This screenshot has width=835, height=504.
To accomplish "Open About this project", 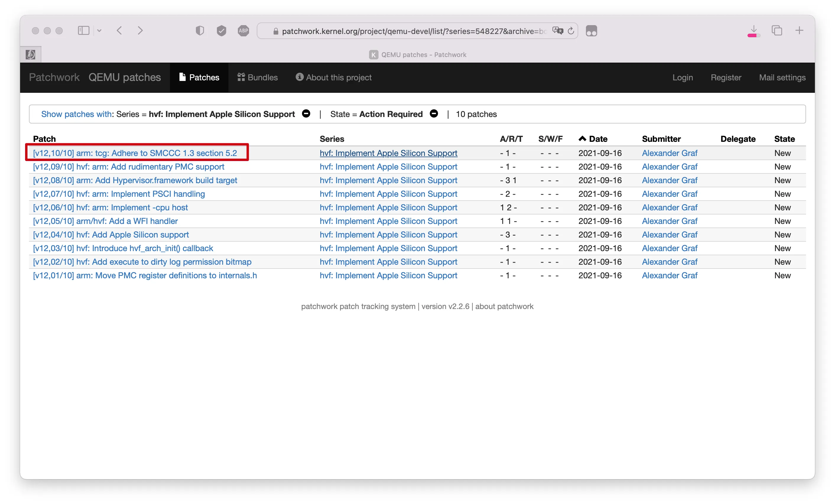I will point(334,77).
